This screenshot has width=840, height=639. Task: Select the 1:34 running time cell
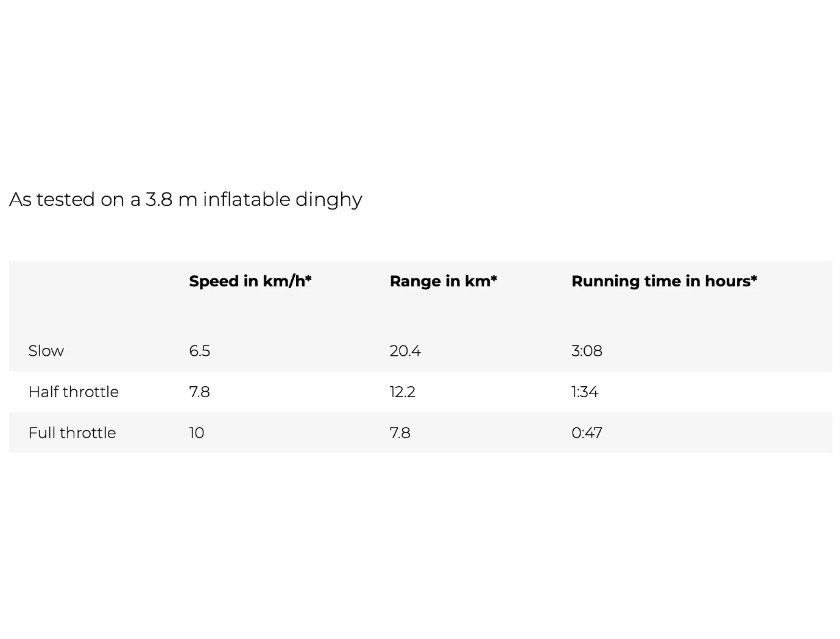pos(585,392)
